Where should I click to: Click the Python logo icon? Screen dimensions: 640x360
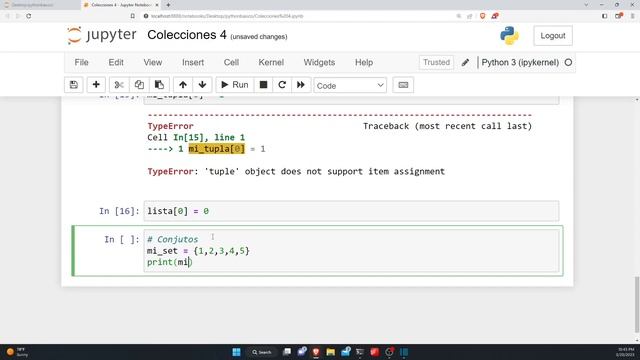[x=509, y=36]
